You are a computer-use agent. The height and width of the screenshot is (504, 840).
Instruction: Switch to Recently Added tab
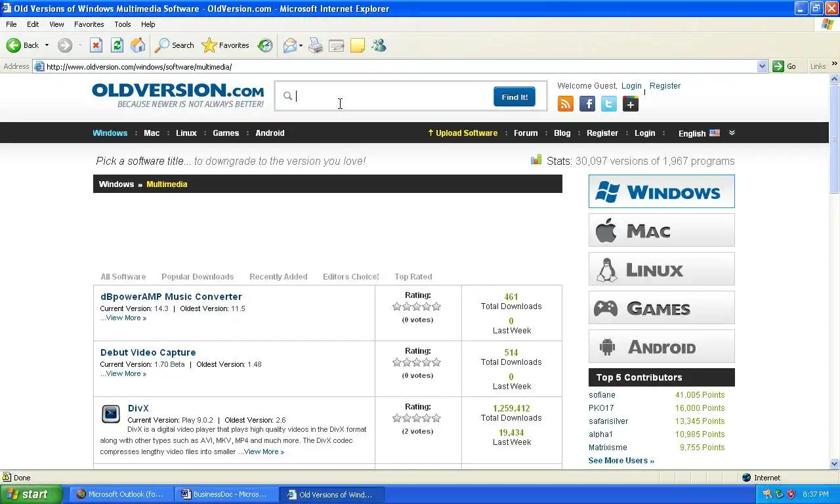pos(278,276)
